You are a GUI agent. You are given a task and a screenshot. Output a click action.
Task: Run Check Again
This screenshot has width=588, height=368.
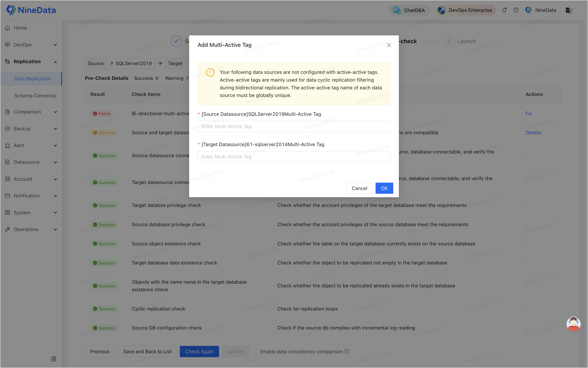(199, 351)
